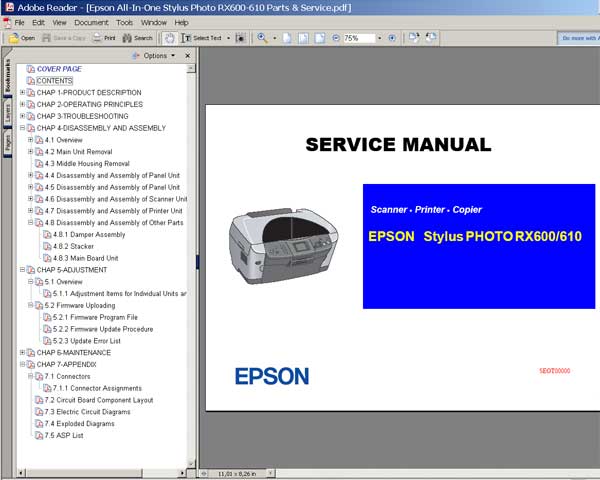Go to 4.8.1 Damper Assembly bookmark
The width and height of the screenshot is (600, 480).
[89, 235]
